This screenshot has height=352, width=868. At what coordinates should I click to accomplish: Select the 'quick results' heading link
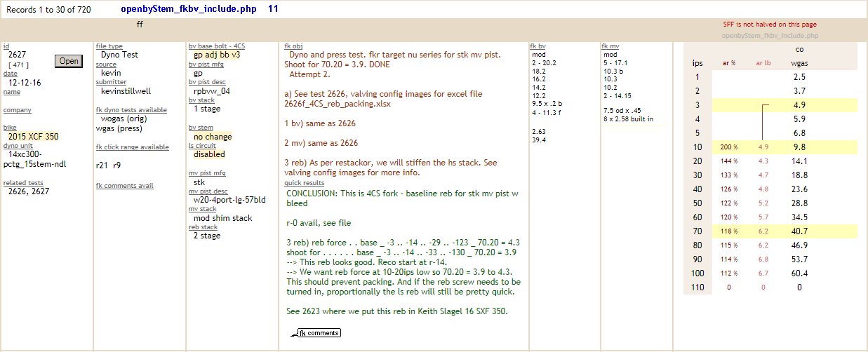[304, 182]
